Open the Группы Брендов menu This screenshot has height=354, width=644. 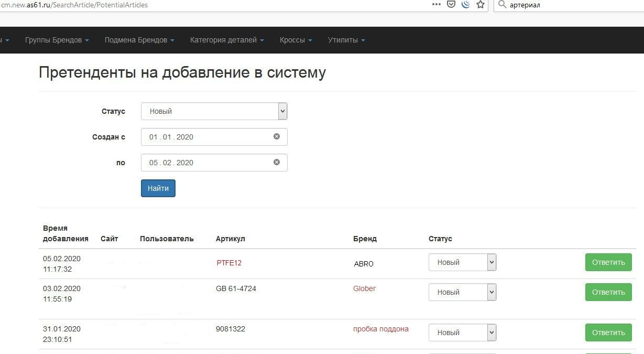pyautogui.click(x=57, y=40)
